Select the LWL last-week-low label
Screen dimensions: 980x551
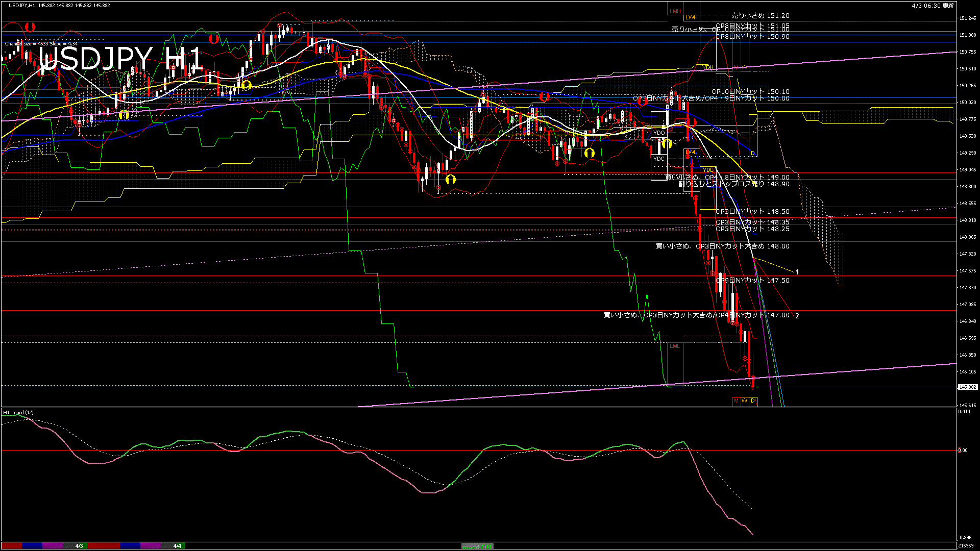click(691, 152)
